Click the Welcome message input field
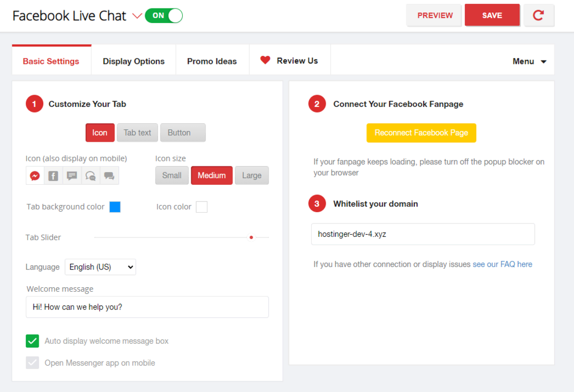Image resolution: width=574 pixels, height=392 pixels. [x=147, y=307]
